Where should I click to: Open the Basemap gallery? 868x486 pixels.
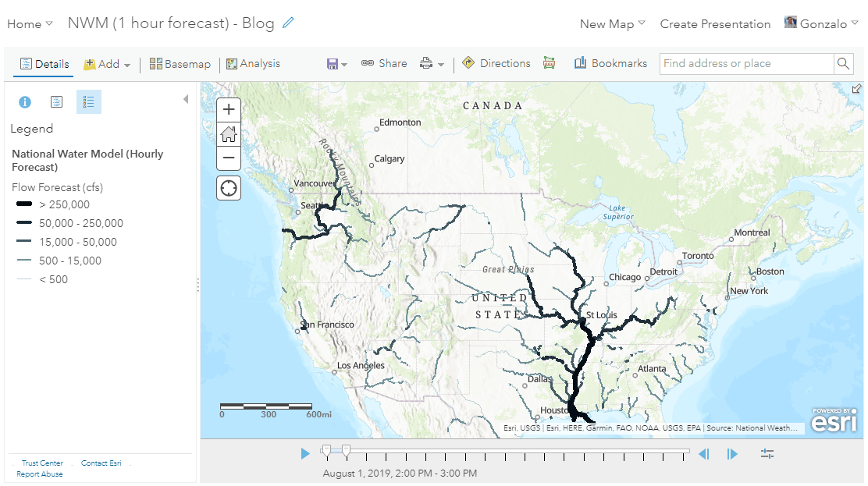pyautogui.click(x=180, y=64)
